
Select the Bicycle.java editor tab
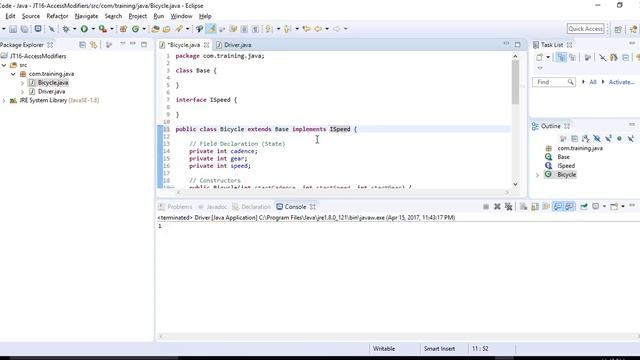[184, 45]
